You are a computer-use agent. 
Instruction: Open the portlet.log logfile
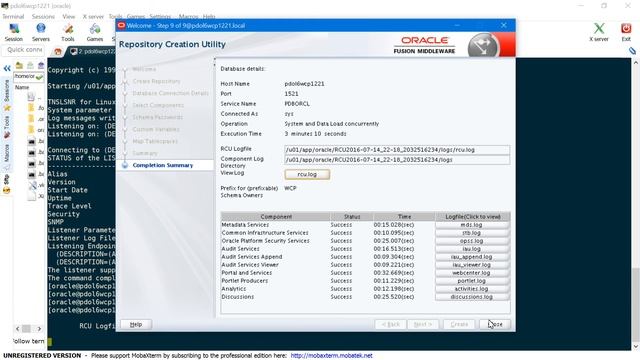pyautogui.click(x=472, y=281)
